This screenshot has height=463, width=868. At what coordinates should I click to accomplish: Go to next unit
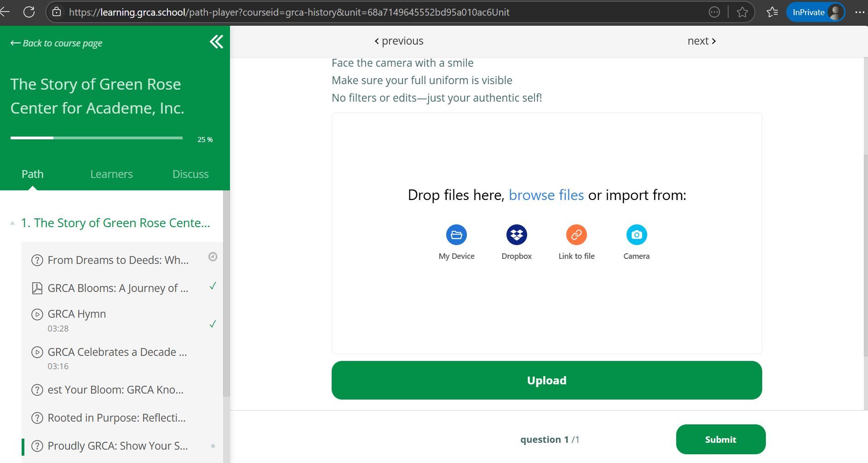tap(701, 41)
